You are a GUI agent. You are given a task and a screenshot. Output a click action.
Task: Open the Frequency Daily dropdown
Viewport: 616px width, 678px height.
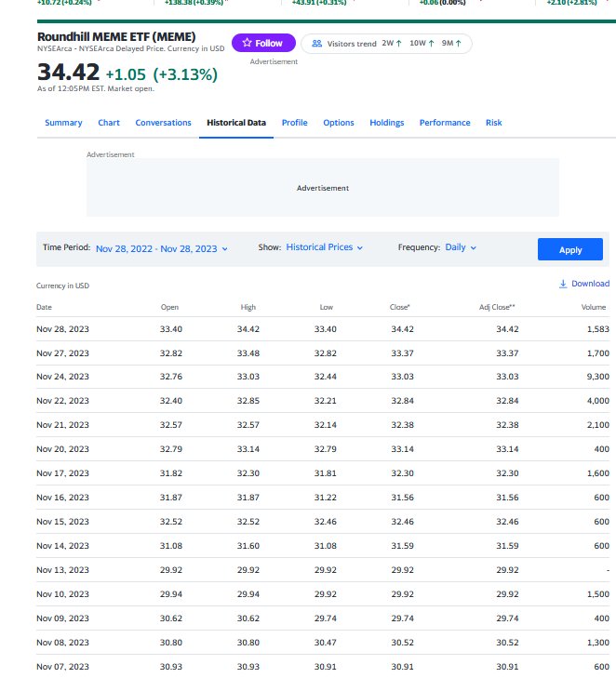461,247
